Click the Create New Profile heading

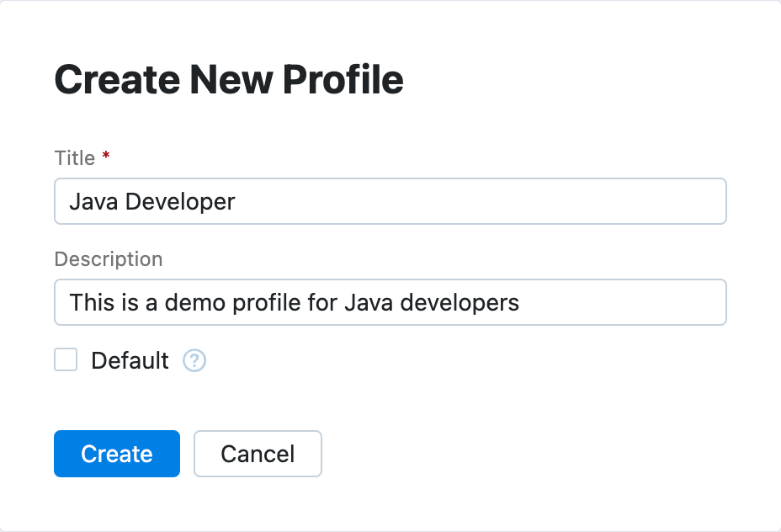[228, 79]
